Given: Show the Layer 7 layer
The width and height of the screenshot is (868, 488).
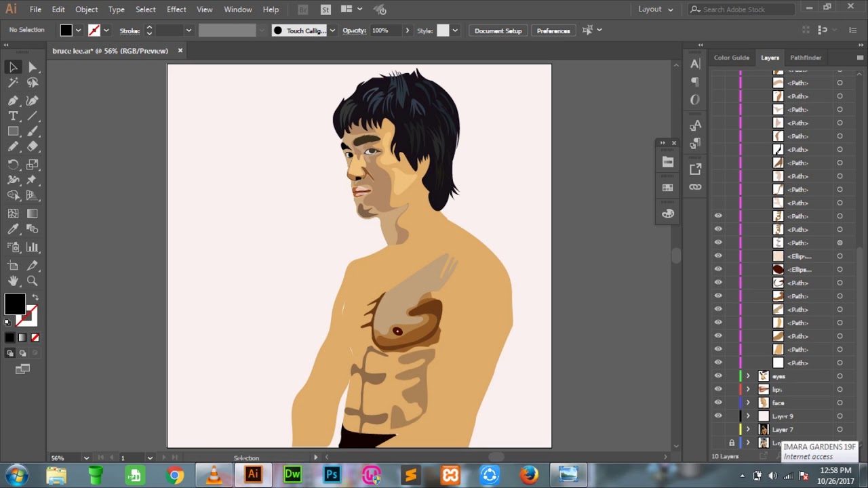Looking at the screenshot, I should pyautogui.click(x=718, y=430).
